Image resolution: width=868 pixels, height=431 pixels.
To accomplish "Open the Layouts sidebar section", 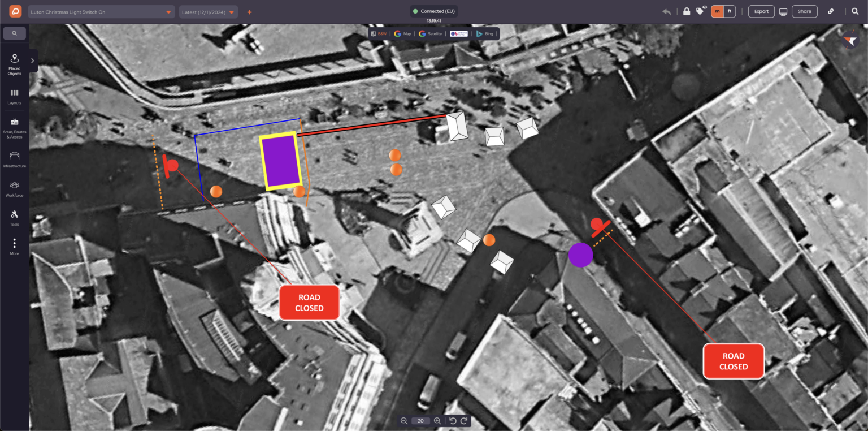I will click(14, 97).
